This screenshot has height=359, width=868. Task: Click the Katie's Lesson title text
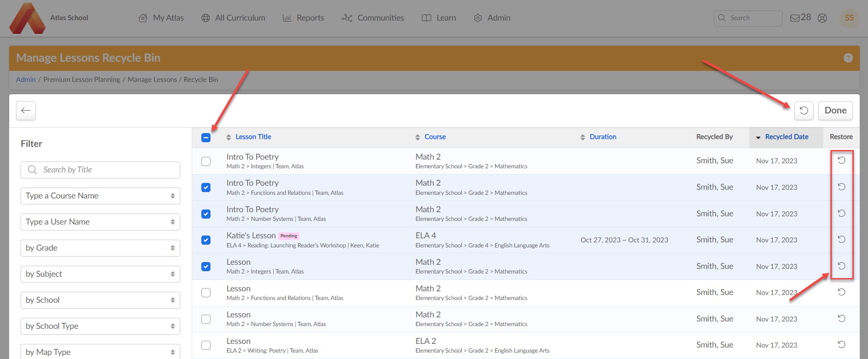pyautogui.click(x=251, y=236)
